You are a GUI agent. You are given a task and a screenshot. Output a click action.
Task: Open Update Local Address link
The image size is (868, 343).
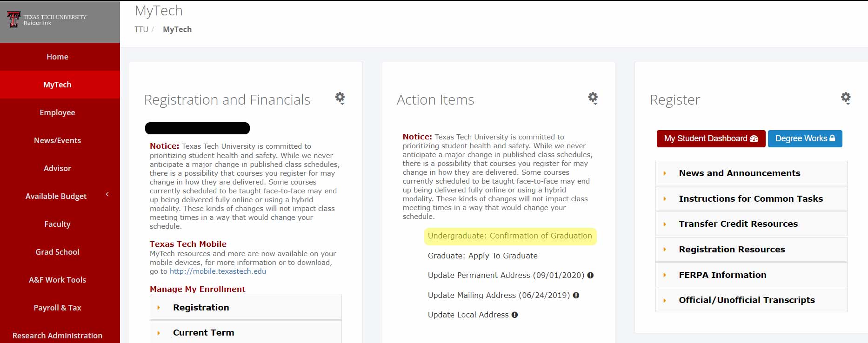click(468, 315)
